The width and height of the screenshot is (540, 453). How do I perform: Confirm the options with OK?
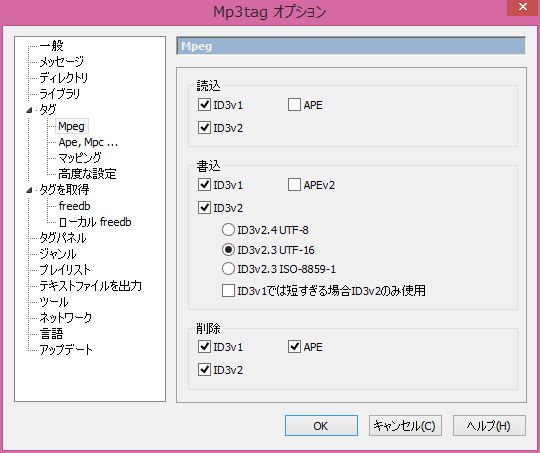(x=321, y=426)
